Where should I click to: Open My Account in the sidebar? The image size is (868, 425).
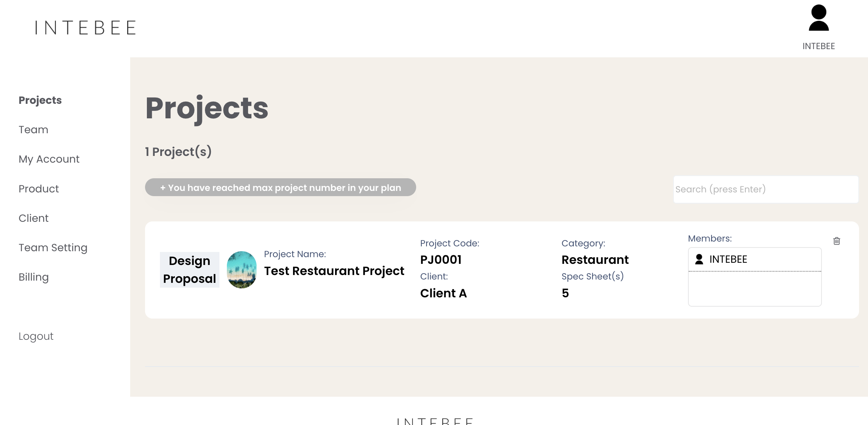point(49,159)
